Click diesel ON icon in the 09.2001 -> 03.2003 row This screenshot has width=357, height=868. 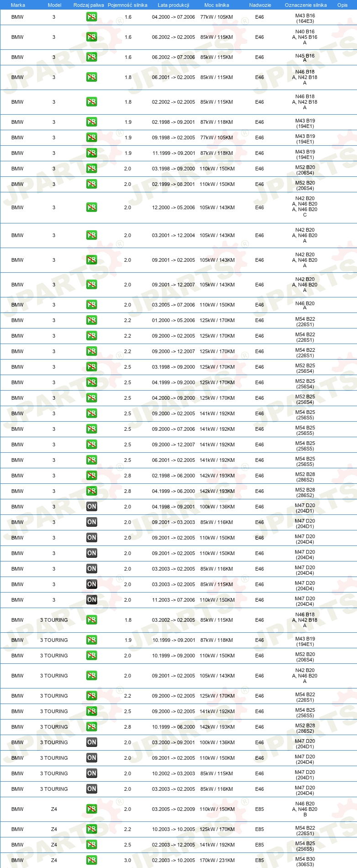click(x=92, y=522)
